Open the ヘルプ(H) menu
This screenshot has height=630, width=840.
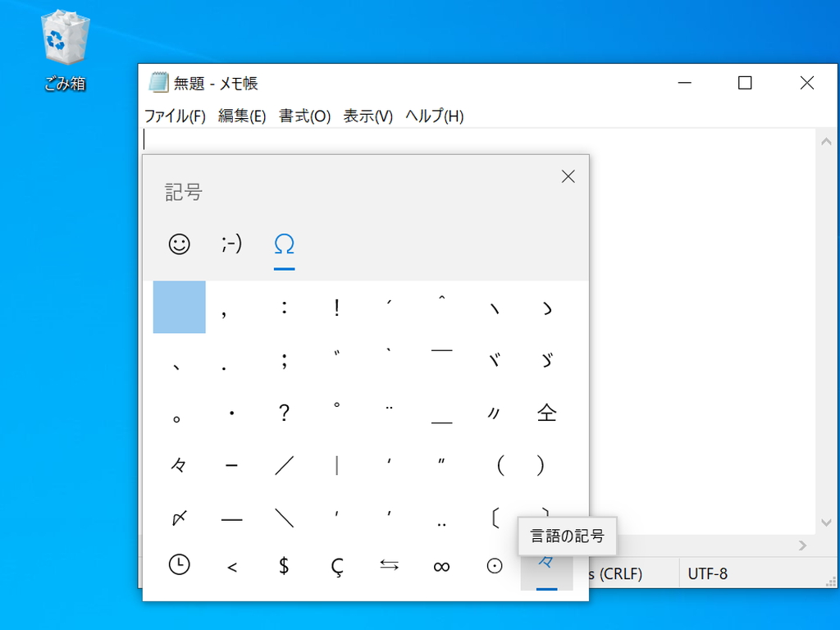pos(434,116)
